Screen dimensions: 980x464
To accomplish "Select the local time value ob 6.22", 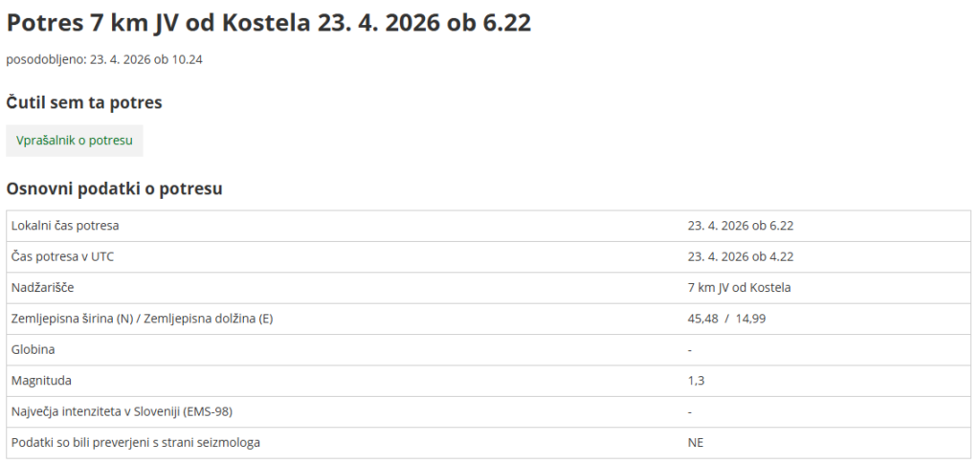I will click(x=741, y=226).
